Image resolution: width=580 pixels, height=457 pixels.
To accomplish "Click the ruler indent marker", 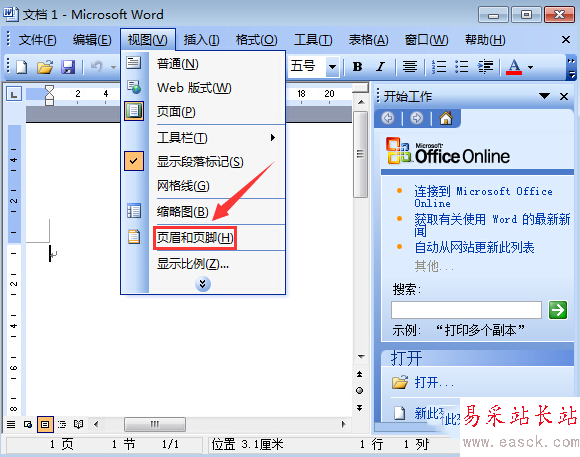I will coord(49,95).
